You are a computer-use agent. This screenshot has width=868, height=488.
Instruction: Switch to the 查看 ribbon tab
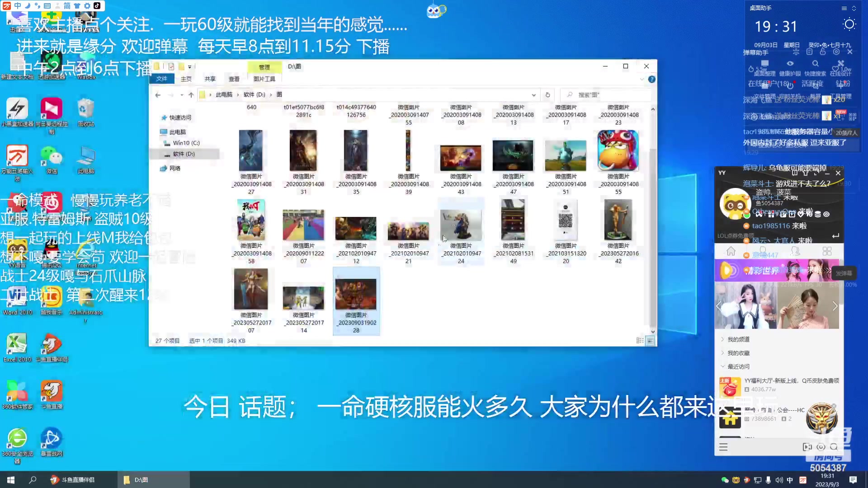(234, 79)
